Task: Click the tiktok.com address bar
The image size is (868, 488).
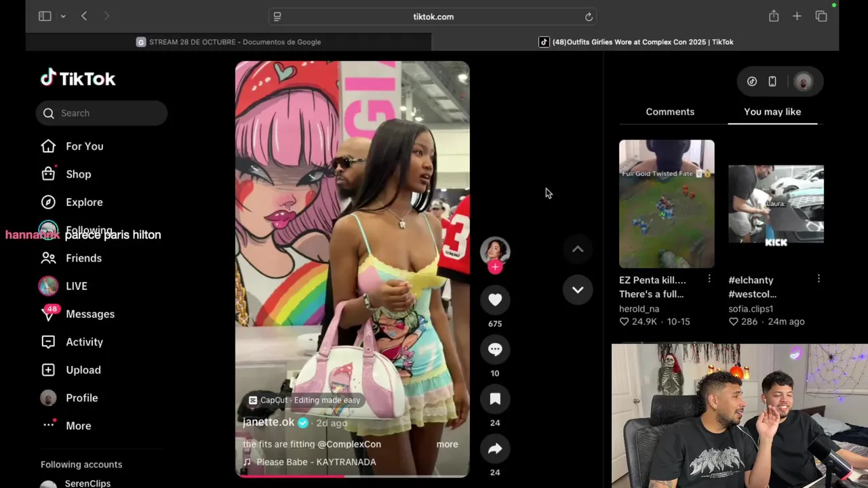Action: pyautogui.click(x=433, y=16)
